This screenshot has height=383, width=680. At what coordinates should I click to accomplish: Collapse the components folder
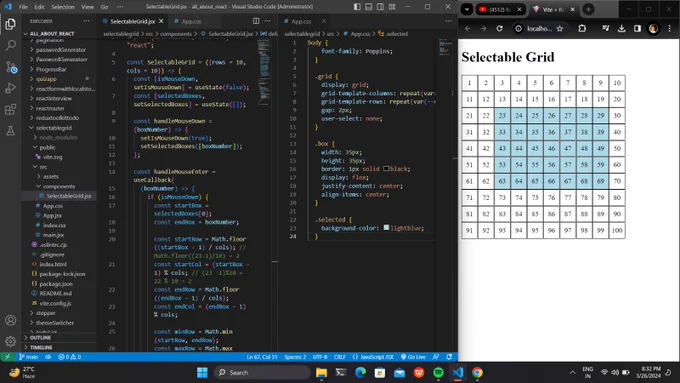click(x=59, y=187)
